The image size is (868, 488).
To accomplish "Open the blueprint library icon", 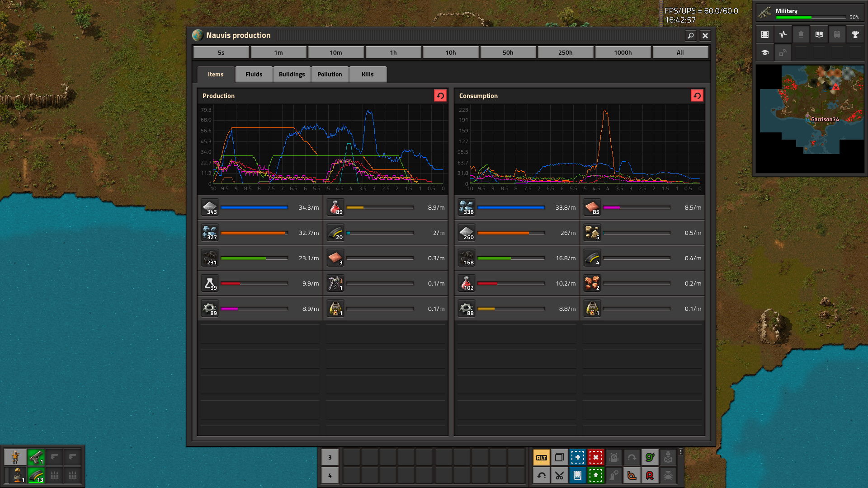I will tap(764, 34).
